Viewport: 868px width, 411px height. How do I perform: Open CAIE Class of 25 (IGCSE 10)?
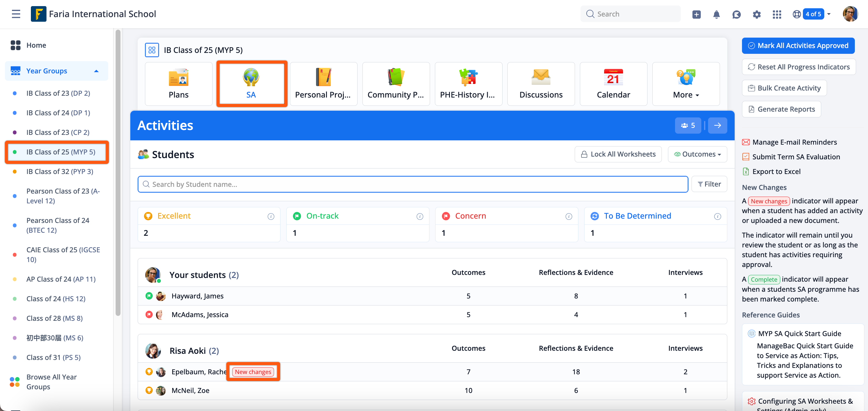[x=63, y=254]
